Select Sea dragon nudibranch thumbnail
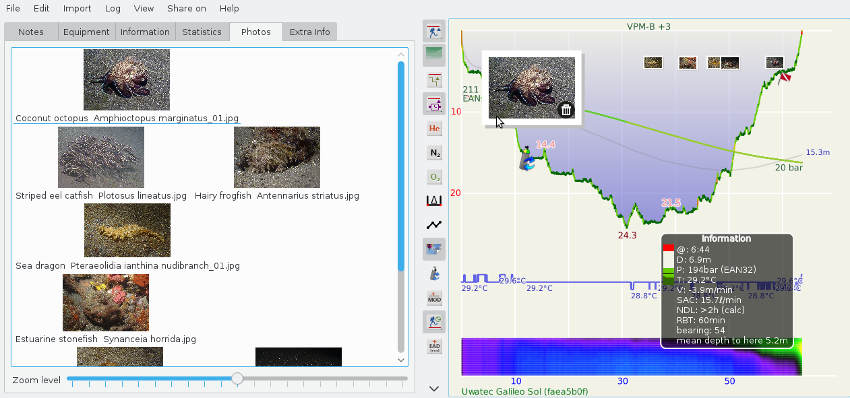Image resolution: width=850 pixels, height=398 pixels. (127, 230)
